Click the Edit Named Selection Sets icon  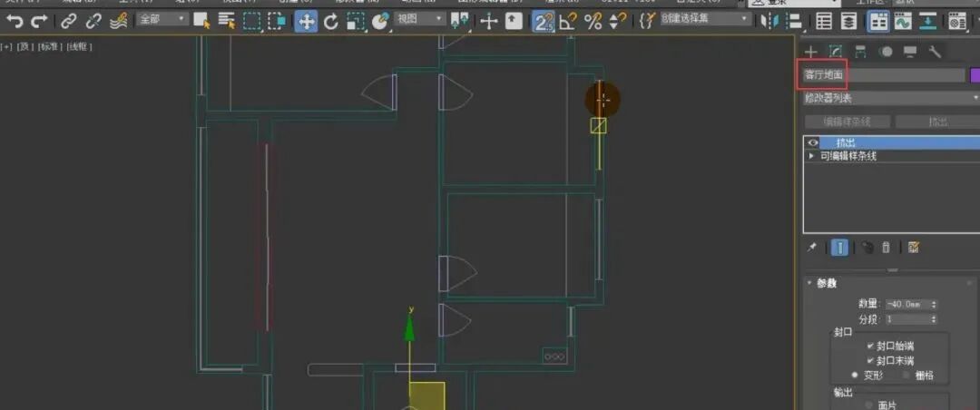click(x=647, y=22)
